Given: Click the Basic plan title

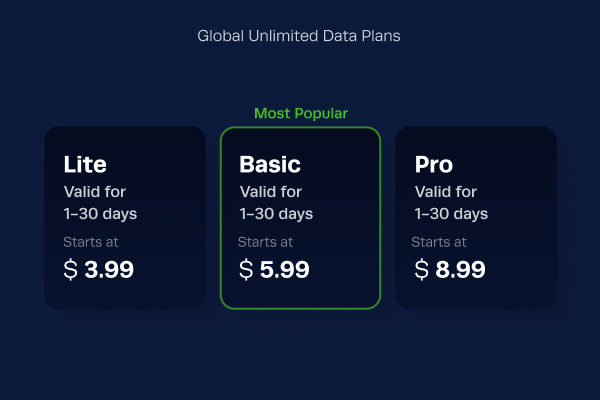Looking at the screenshot, I should tap(270, 164).
